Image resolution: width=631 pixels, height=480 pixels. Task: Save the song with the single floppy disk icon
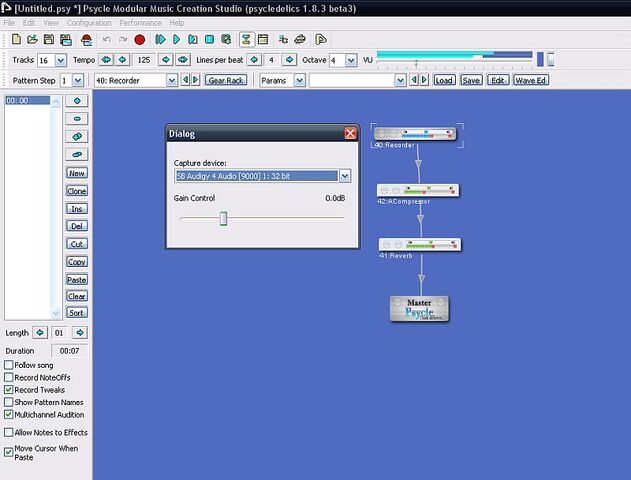click(x=49, y=39)
